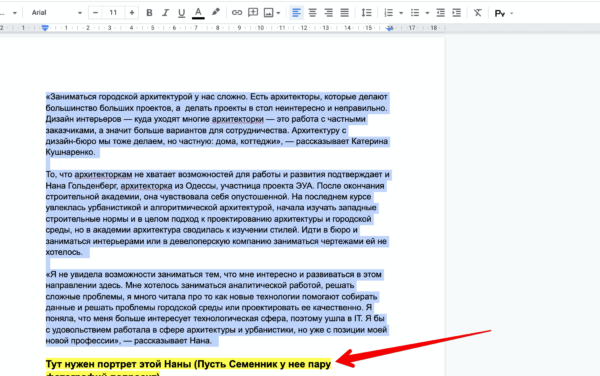Click the word 'хотелось.' ending second paragraph
The height and width of the screenshot is (376, 600).
coord(64,252)
